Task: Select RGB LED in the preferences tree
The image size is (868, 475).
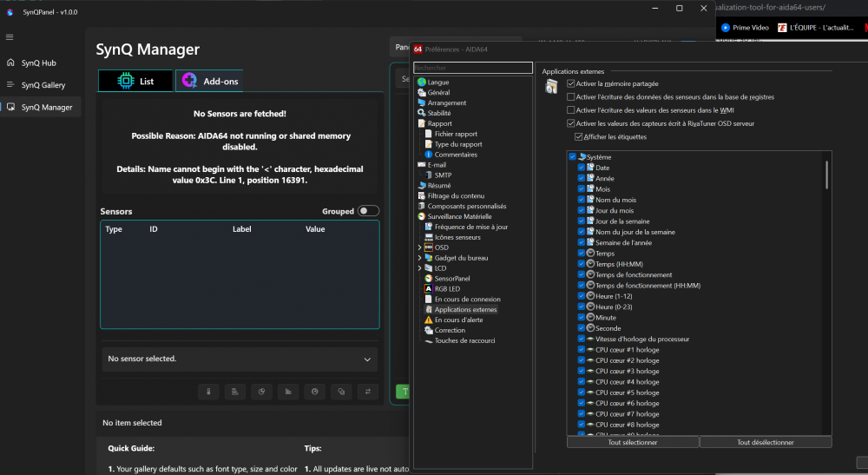Action: coord(448,288)
